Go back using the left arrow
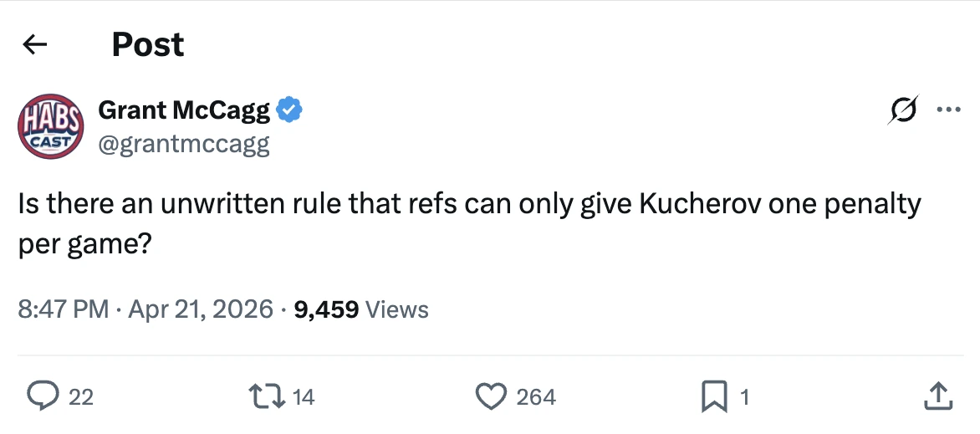980x434 pixels. (34, 44)
